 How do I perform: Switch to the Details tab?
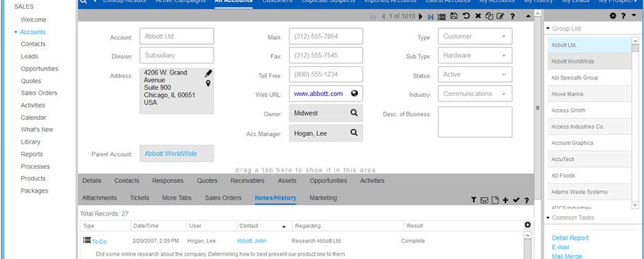(92, 180)
